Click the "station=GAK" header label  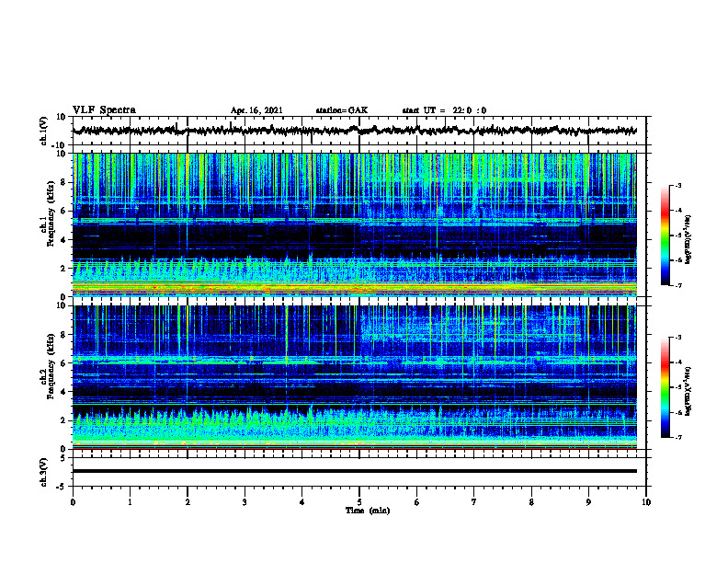(x=342, y=110)
